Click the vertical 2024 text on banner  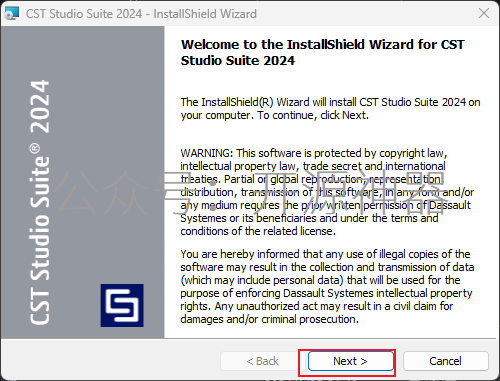coord(39,107)
